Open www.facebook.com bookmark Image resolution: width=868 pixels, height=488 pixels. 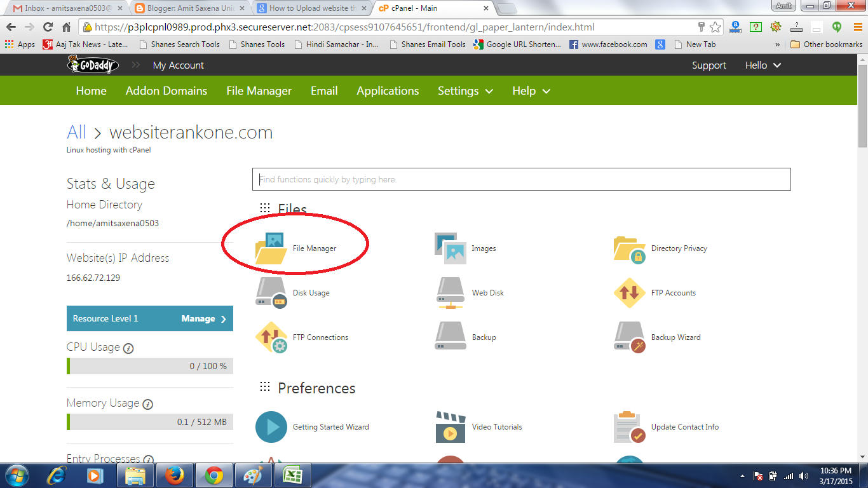point(608,44)
